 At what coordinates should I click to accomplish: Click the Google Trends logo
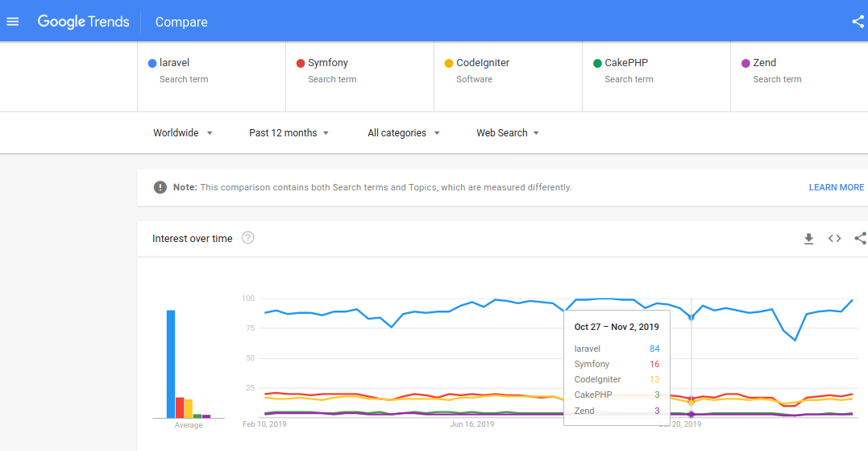[x=83, y=22]
